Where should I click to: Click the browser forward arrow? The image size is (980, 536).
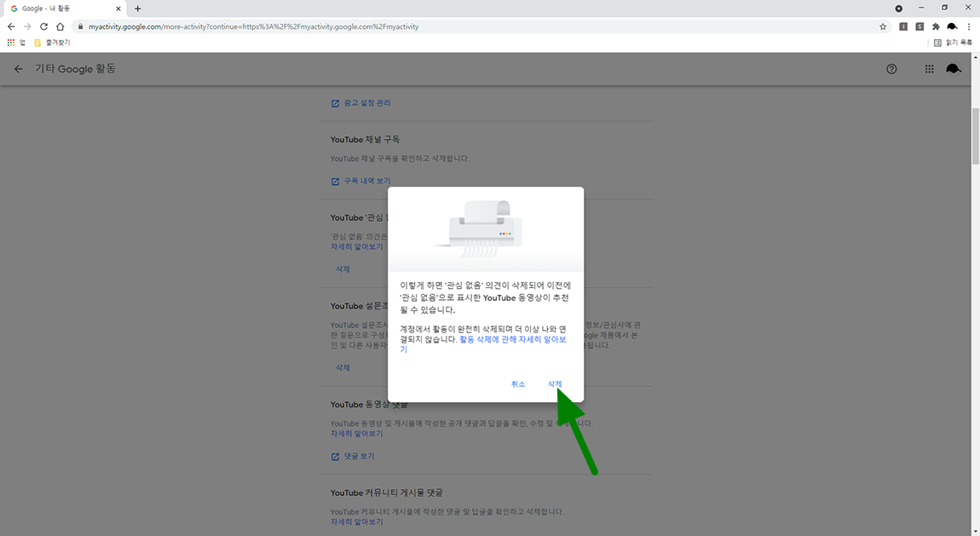point(27,26)
